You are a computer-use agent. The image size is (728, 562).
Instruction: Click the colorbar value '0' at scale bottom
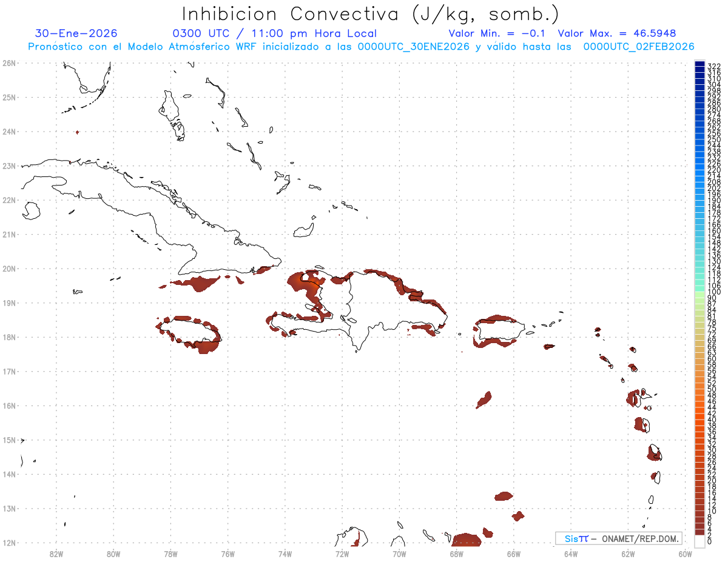click(710, 541)
